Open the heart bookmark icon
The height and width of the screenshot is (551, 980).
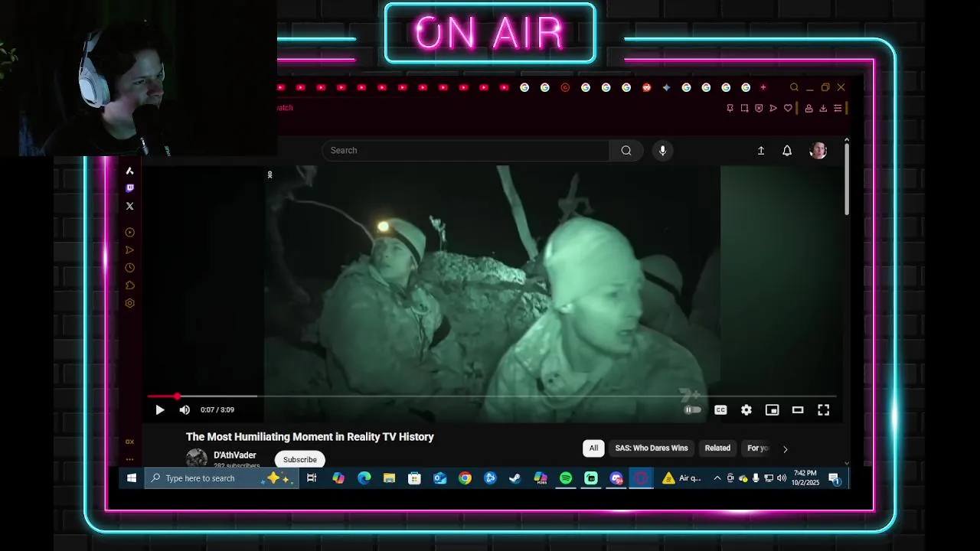tap(788, 108)
